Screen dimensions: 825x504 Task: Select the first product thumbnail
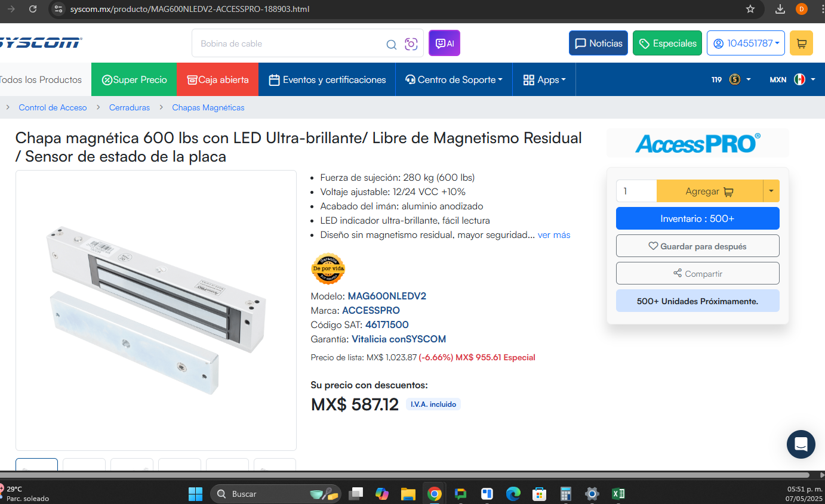(36, 465)
